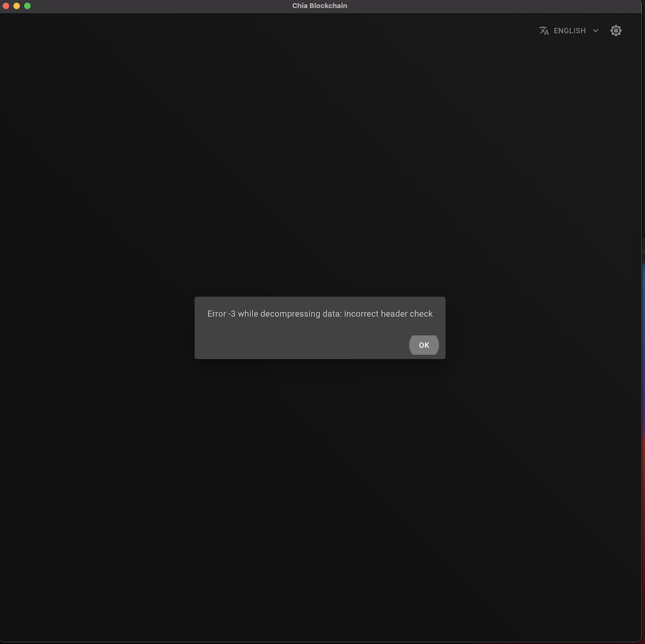Select the decompressing data error message text
This screenshot has height=644, width=645.
click(x=319, y=314)
